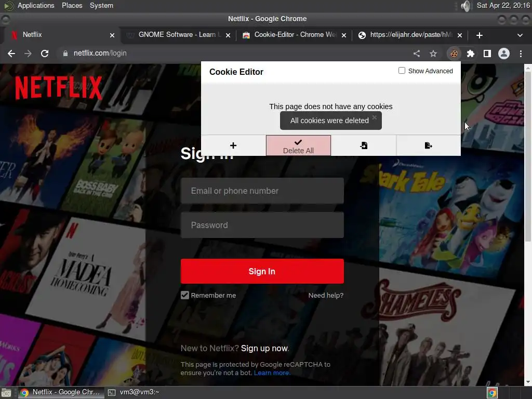Follow the Sign up now link
This screenshot has height=399, width=532.
264,348
